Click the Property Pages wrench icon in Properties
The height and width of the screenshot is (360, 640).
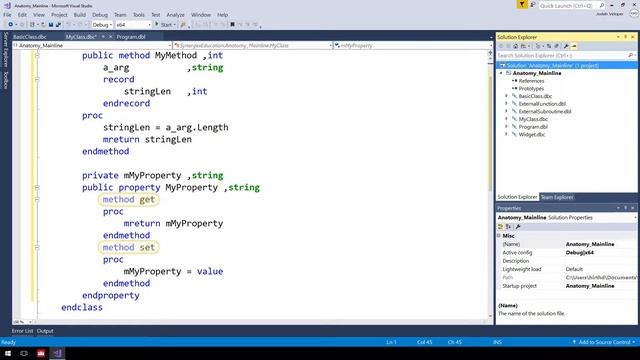coord(518,227)
